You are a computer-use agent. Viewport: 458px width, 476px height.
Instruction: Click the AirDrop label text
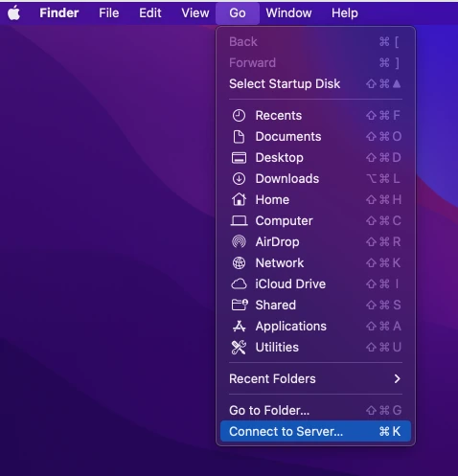click(x=277, y=242)
